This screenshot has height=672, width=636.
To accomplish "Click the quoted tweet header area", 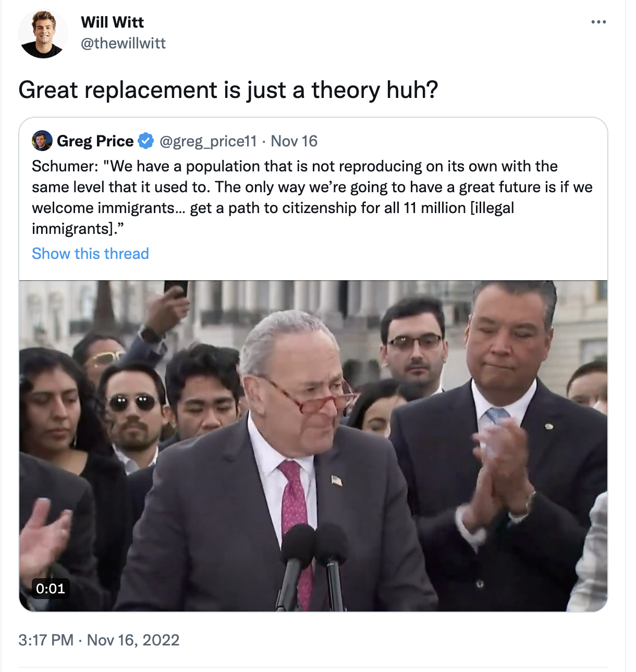I will (175, 141).
